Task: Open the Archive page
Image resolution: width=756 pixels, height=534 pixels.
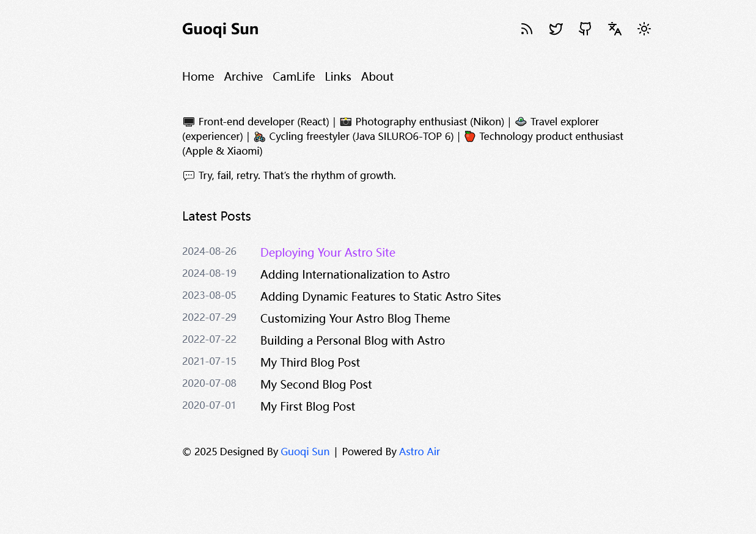Action: [243, 76]
